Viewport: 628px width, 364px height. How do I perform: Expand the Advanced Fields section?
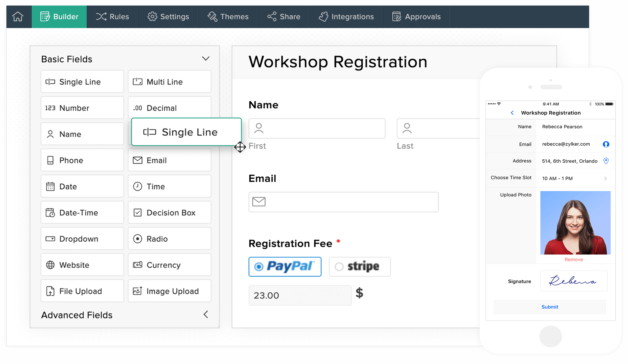pyautogui.click(x=206, y=315)
